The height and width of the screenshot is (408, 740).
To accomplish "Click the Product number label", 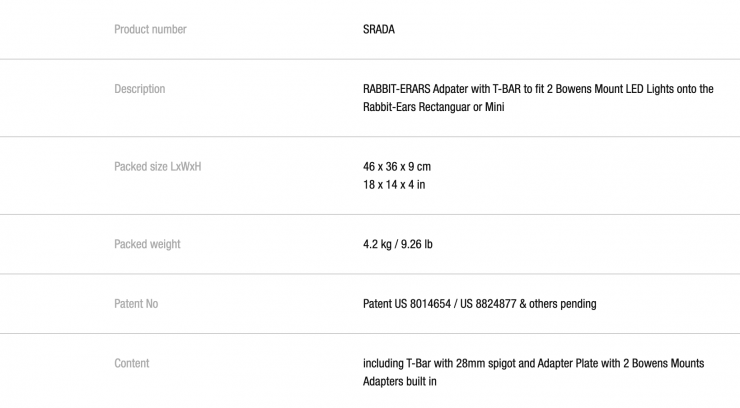I will coord(150,30).
